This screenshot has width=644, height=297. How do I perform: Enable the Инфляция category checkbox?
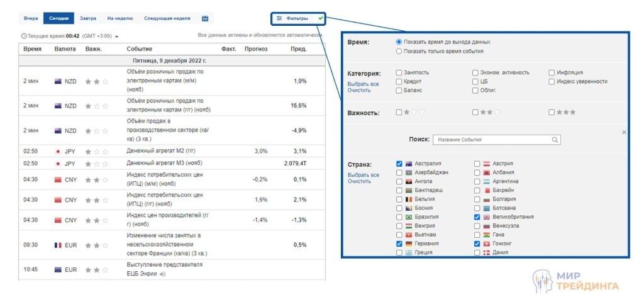coord(552,72)
